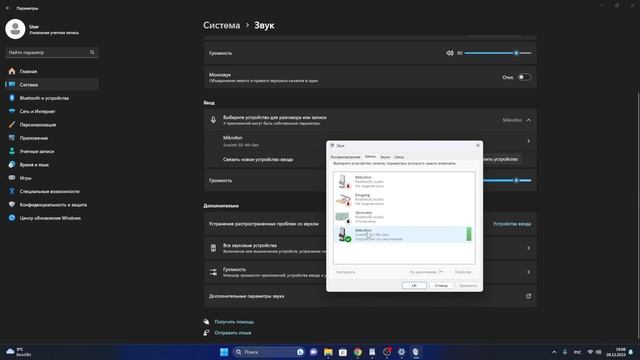
Task: Open the Отправить отзыв link
Action: click(233, 333)
